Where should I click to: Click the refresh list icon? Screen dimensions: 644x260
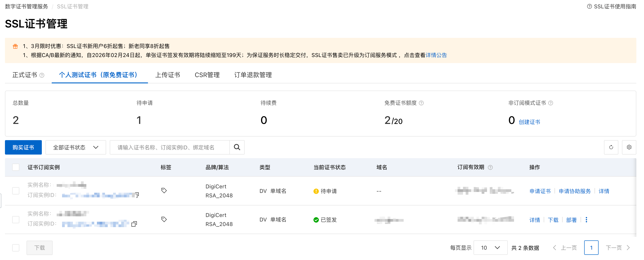pos(611,147)
